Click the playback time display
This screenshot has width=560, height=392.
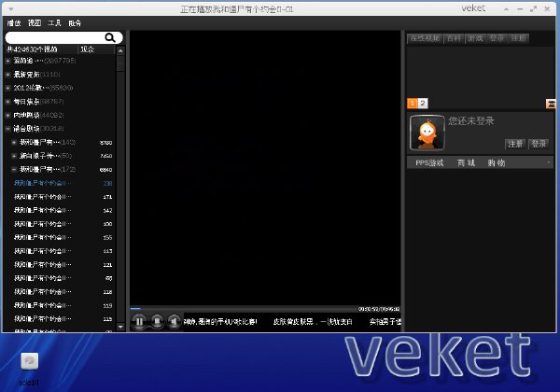click(379, 309)
